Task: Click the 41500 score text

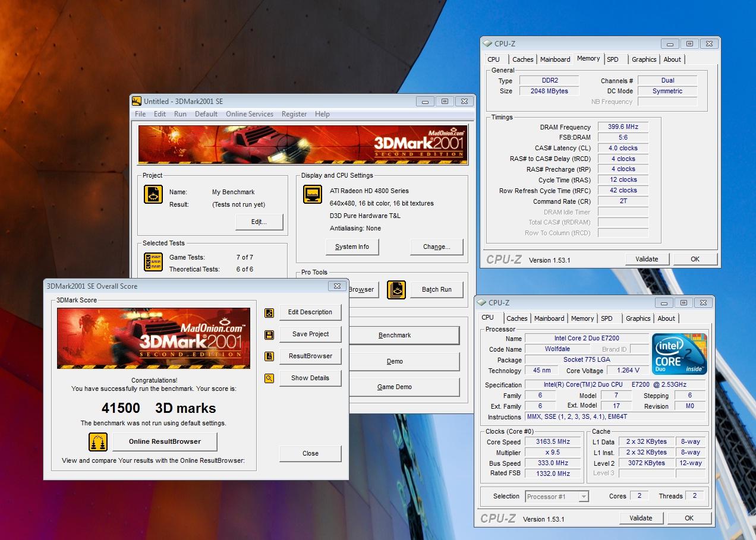Action: (121, 409)
